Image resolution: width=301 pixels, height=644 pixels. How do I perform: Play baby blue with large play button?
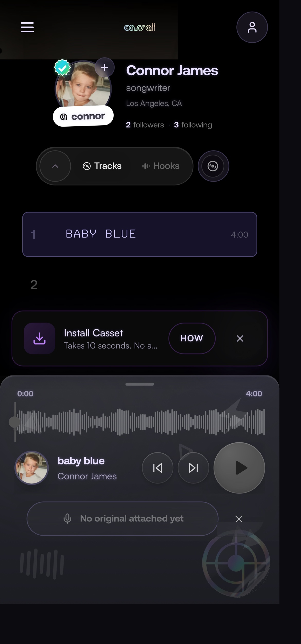[x=239, y=468]
